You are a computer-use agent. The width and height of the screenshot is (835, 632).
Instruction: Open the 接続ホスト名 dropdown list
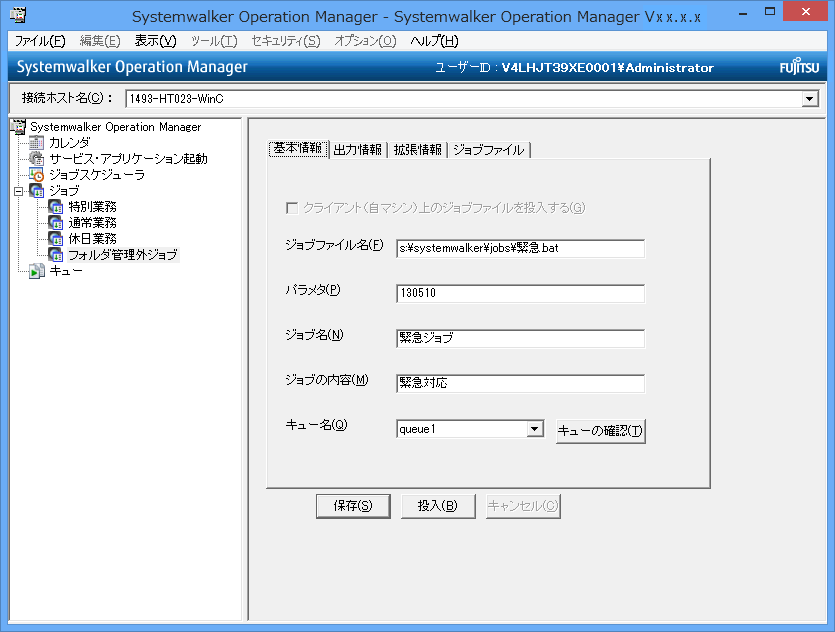pyautogui.click(x=810, y=99)
